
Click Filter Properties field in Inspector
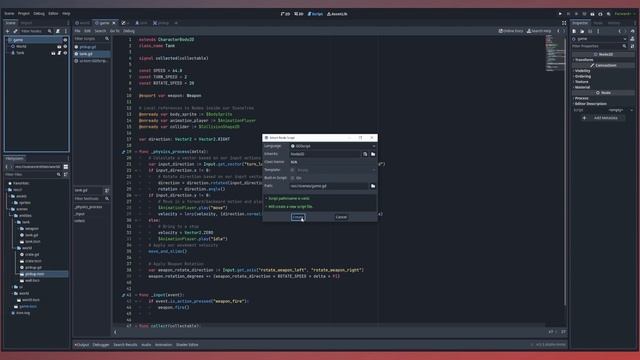click(599, 46)
